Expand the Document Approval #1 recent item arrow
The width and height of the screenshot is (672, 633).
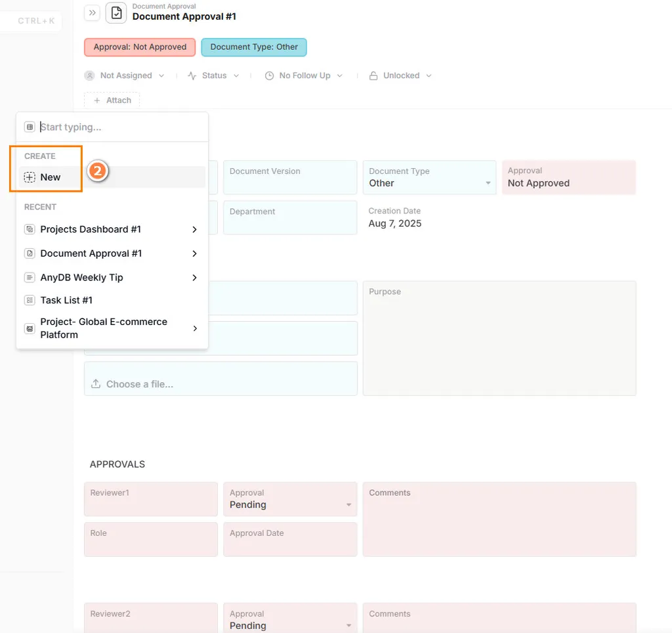(195, 253)
